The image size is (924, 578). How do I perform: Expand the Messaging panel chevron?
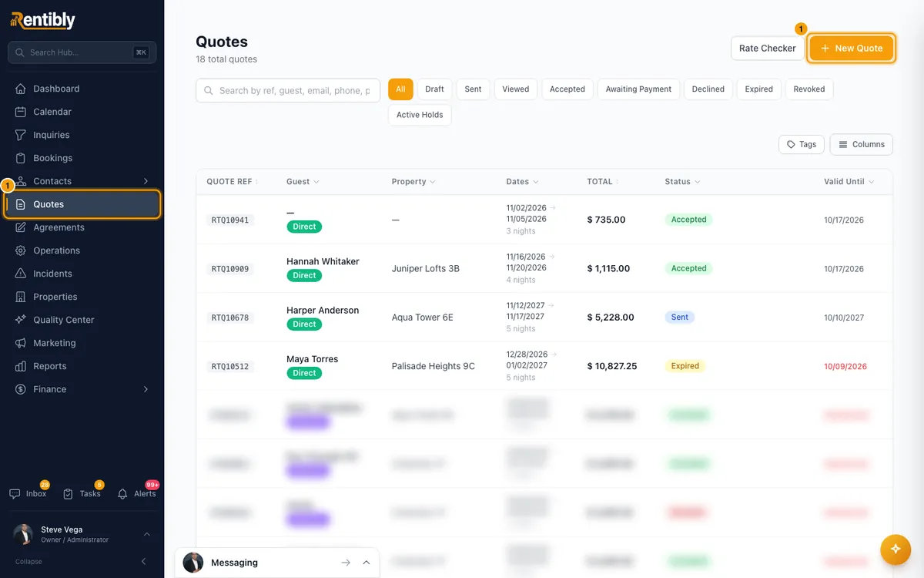(x=366, y=563)
